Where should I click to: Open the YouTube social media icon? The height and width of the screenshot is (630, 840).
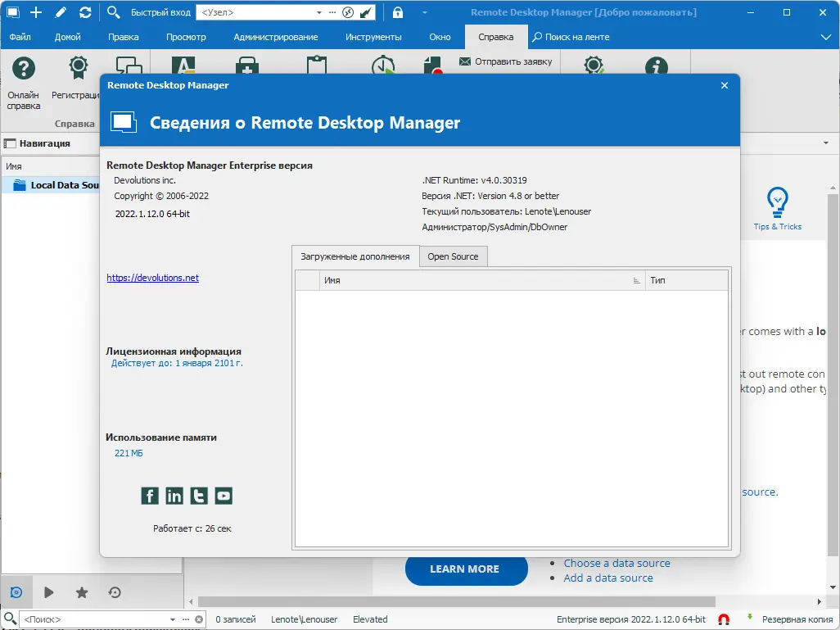coord(223,496)
